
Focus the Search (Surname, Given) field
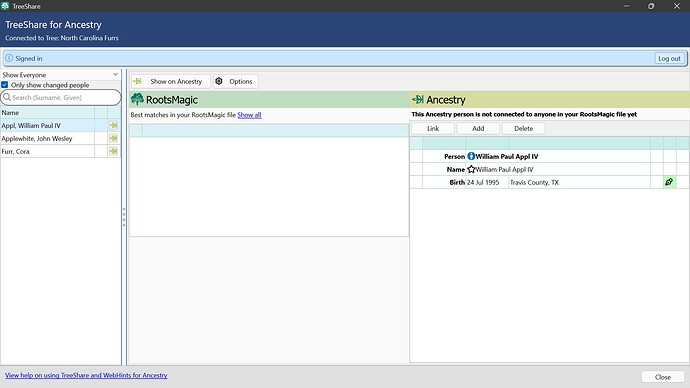point(61,97)
